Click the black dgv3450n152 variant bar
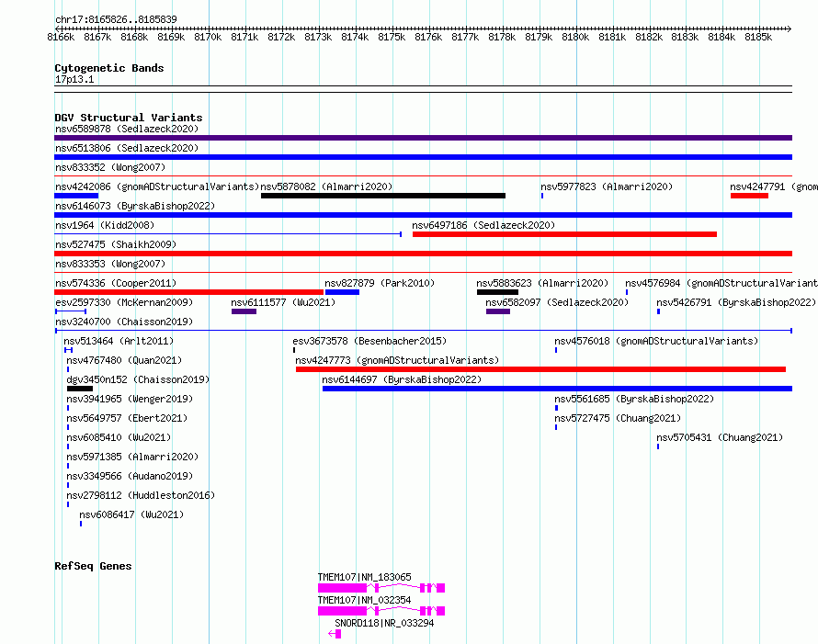818x644 pixels. pos(80,389)
